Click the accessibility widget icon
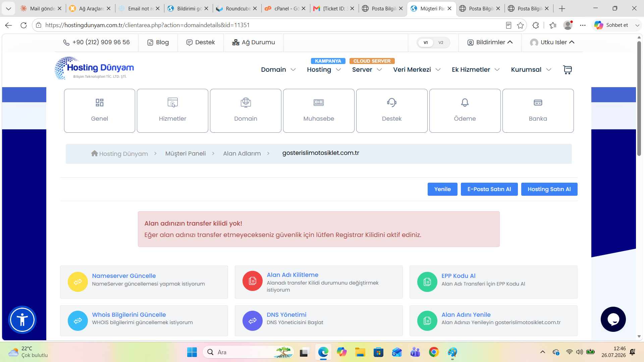The width and height of the screenshot is (644, 362). pyautogui.click(x=22, y=320)
